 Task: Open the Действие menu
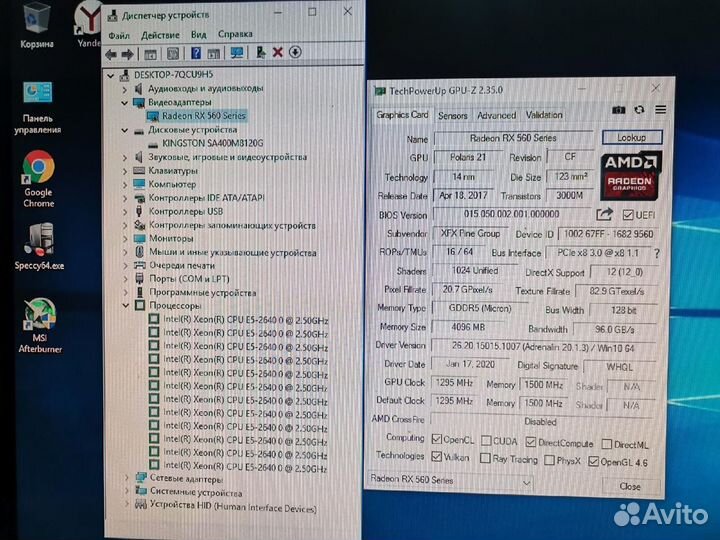tap(160, 35)
